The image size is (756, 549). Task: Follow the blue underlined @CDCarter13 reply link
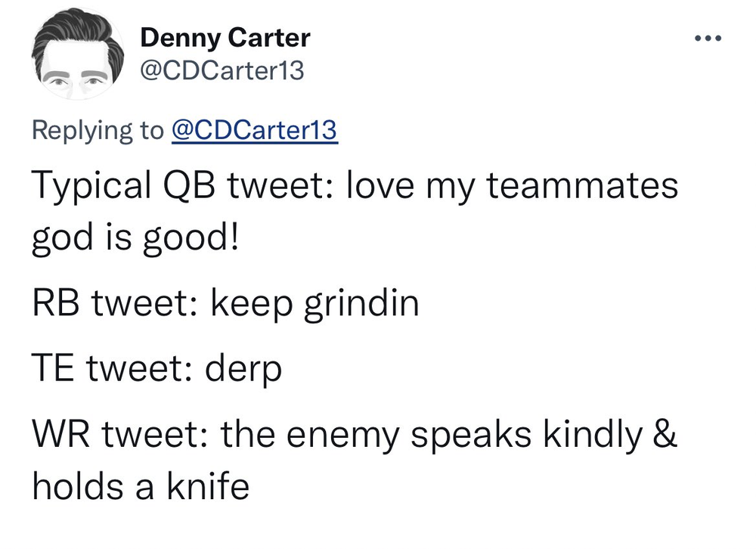tap(255, 130)
